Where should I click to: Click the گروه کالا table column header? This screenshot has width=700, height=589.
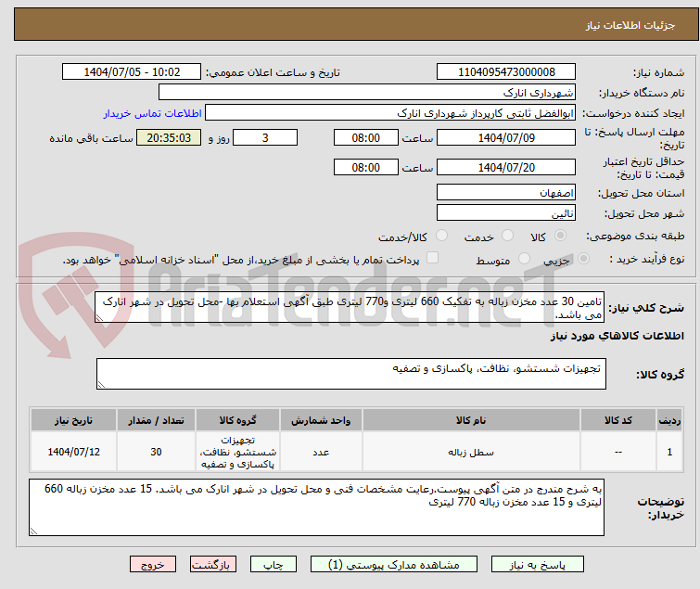click(x=238, y=420)
